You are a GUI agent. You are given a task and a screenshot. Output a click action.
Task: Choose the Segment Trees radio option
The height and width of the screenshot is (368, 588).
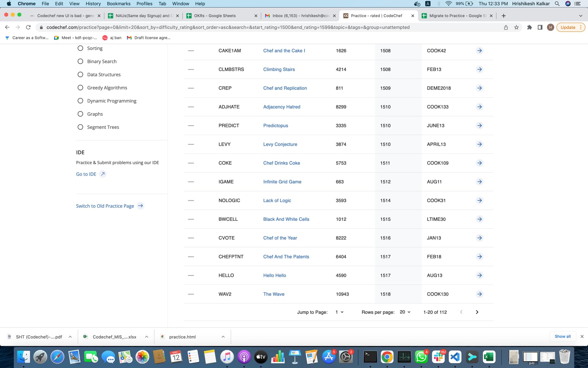coord(80,127)
